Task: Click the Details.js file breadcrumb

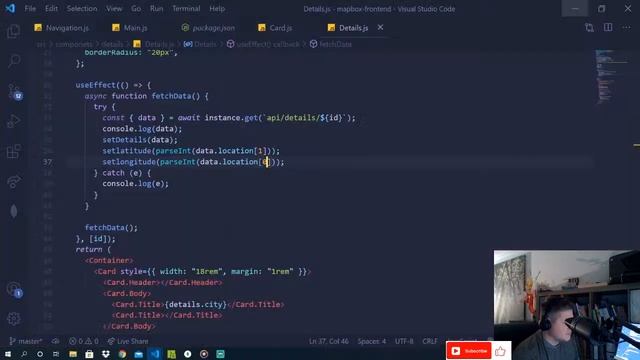Action: point(154,44)
